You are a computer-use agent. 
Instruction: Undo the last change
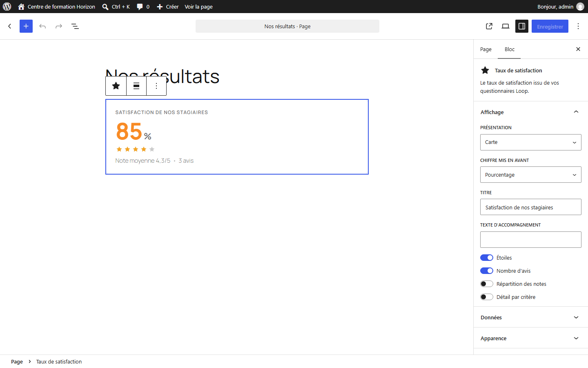(x=42, y=26)
